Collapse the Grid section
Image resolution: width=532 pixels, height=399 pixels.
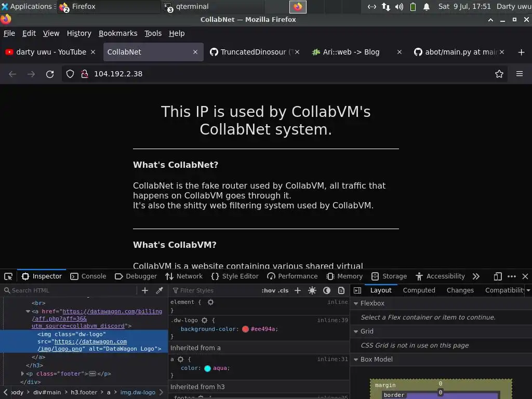pyautogui.click(x=356, y=331)
